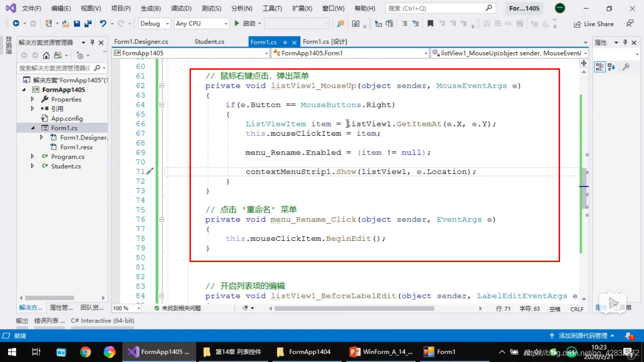Screen dimensions: 644x362
Task: Expand the Program.cs tree node
Action: tap(33, 156)
